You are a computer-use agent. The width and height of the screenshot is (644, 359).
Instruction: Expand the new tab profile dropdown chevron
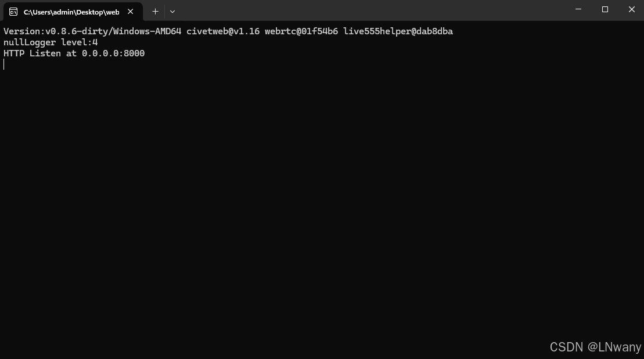pos(172,12)
